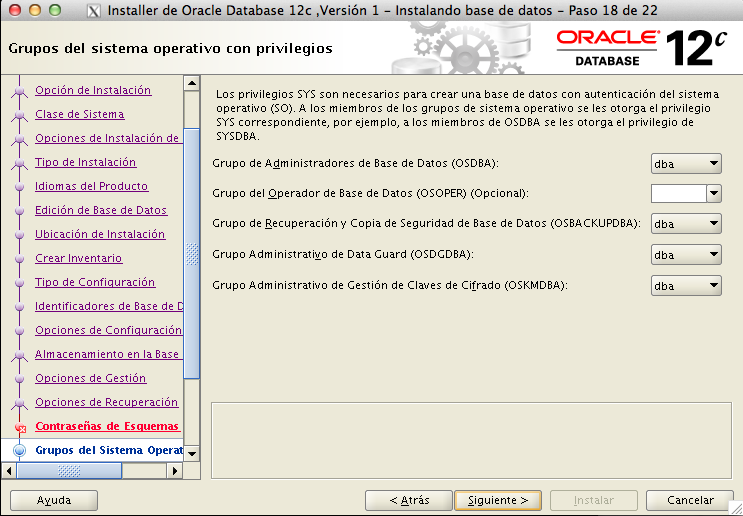Click step bullet beside Identificadores de Base
743x516 pixels.
click(x=19, y=307)
